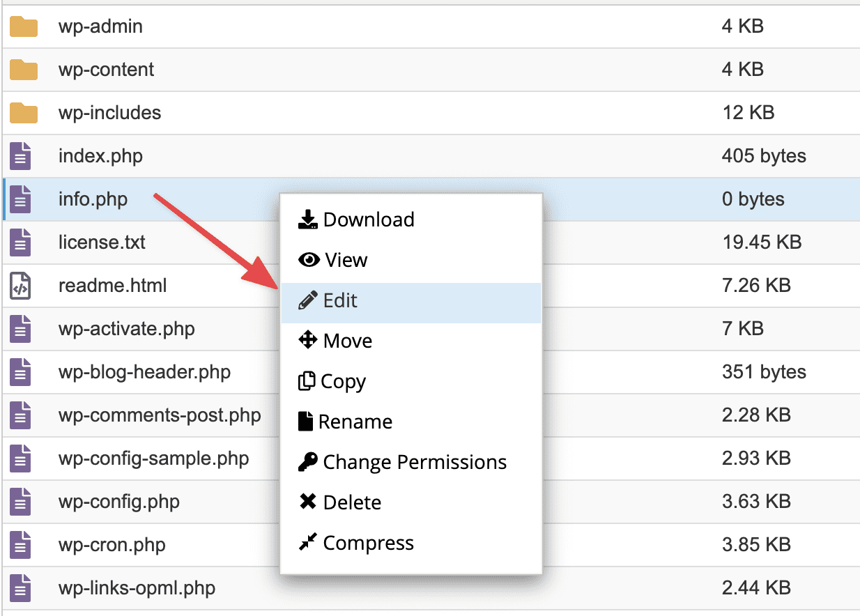This screenshot has height=616, width=860.
Task: Click the Compress arrows icon
Action: [307, 543]
